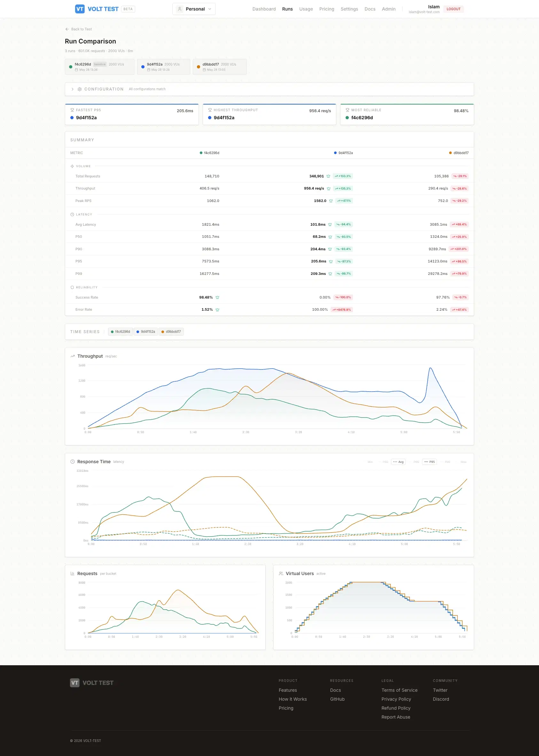The width and height of the screenshot is (539, 756).
Task: Open the Runs navigation item
Action: click(x=287, y=9)
